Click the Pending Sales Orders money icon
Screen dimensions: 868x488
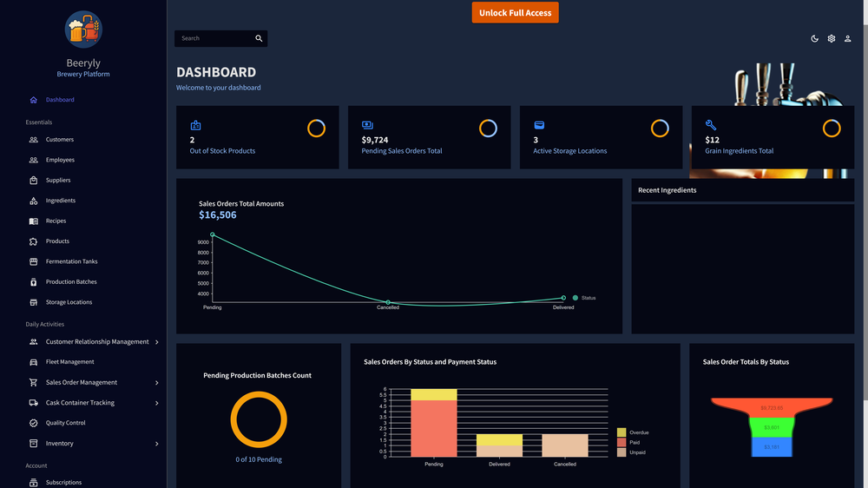pyautogui.click(x=367, y=125)
